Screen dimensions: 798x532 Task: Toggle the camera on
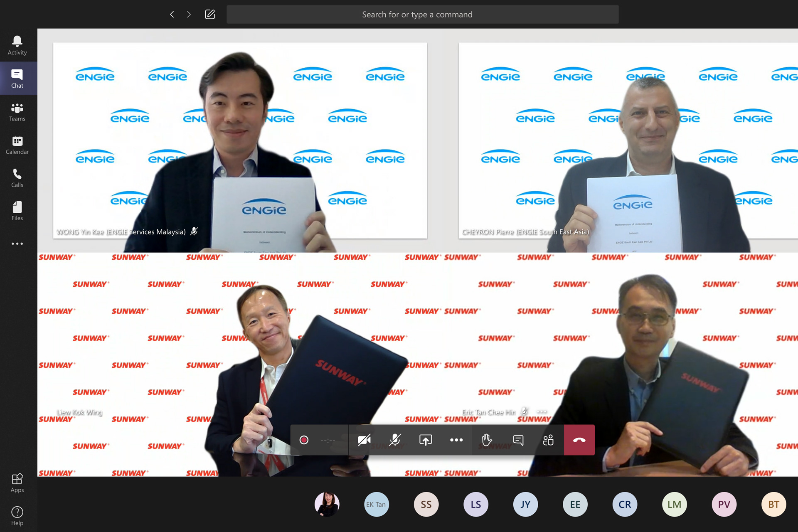[364, 440]
